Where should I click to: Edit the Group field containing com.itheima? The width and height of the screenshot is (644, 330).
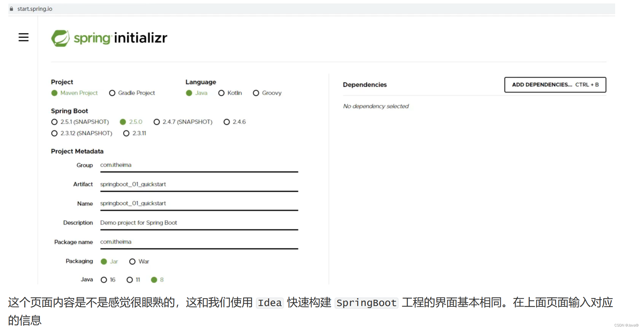198,166
